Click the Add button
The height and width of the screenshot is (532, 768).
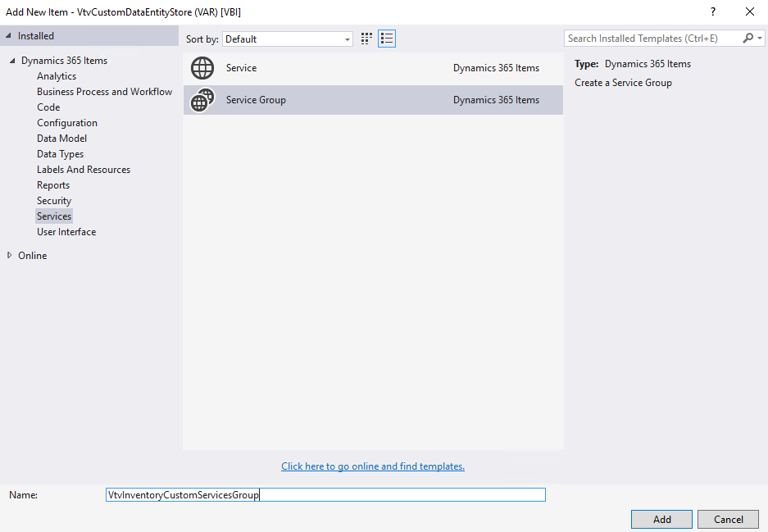(x=661, y=519)
